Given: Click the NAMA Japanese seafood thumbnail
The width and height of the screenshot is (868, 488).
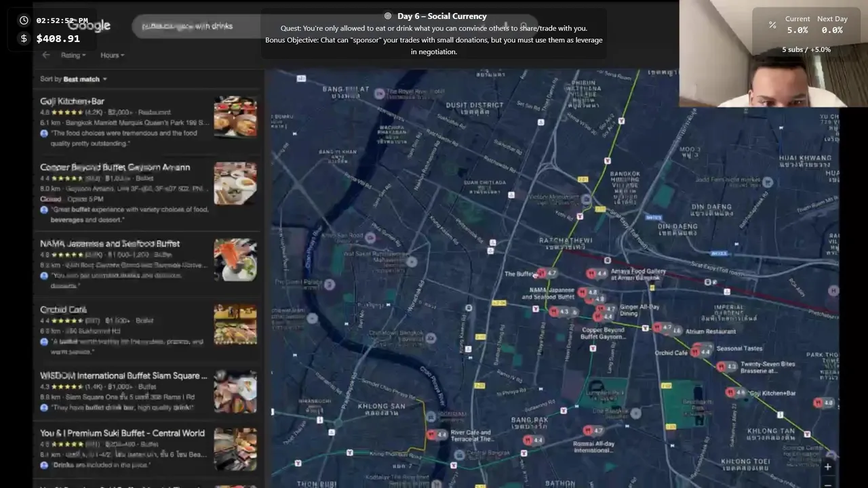Looking at the screenshot, I should point(235,260).
